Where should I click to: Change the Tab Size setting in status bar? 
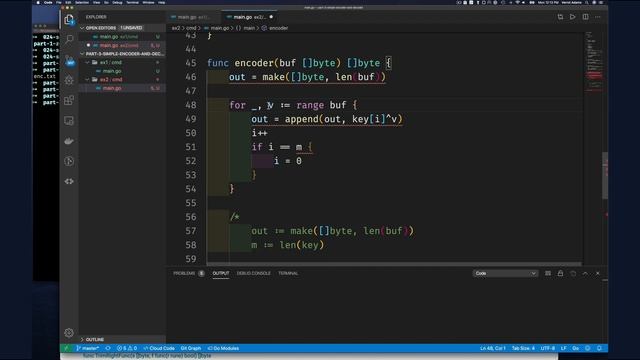coord(523,348)
